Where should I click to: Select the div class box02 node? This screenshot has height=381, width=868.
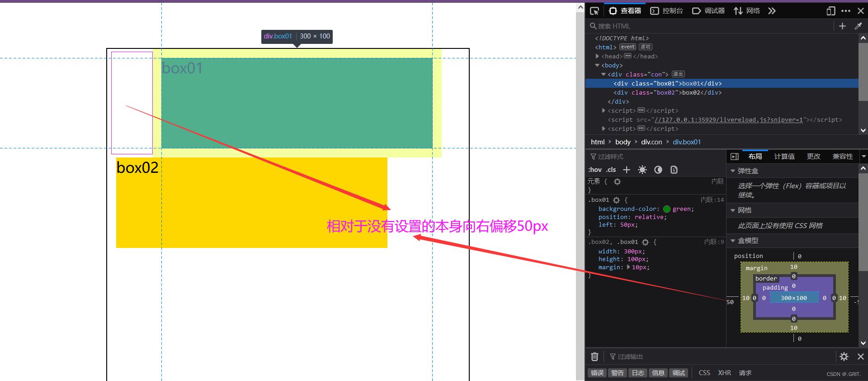click(x=667, y=92)
